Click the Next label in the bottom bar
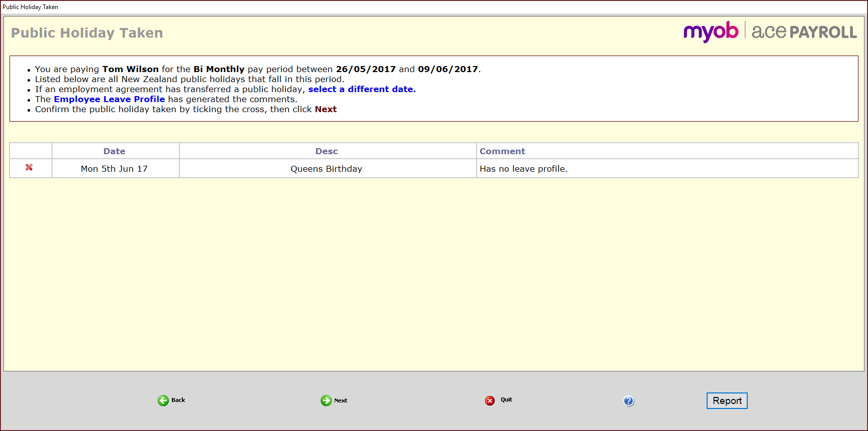This screenshot has width=868, height=431. (x=341, y=400)
